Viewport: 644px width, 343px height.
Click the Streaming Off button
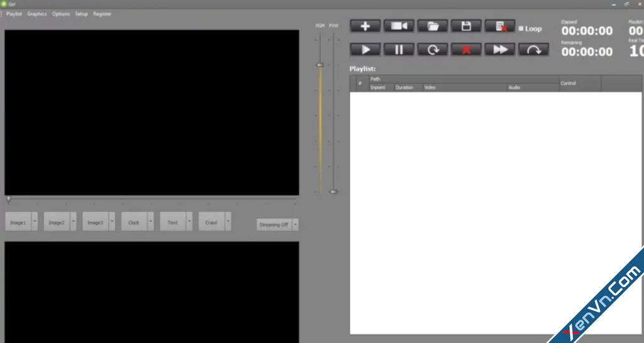pyautogui.click(x=274, y=225)
